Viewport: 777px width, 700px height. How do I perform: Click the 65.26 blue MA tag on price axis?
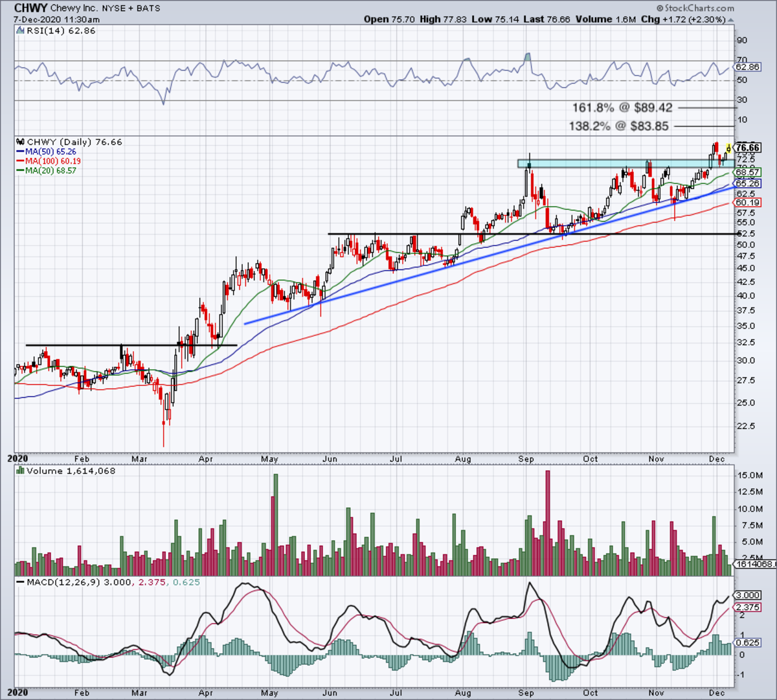748,184
